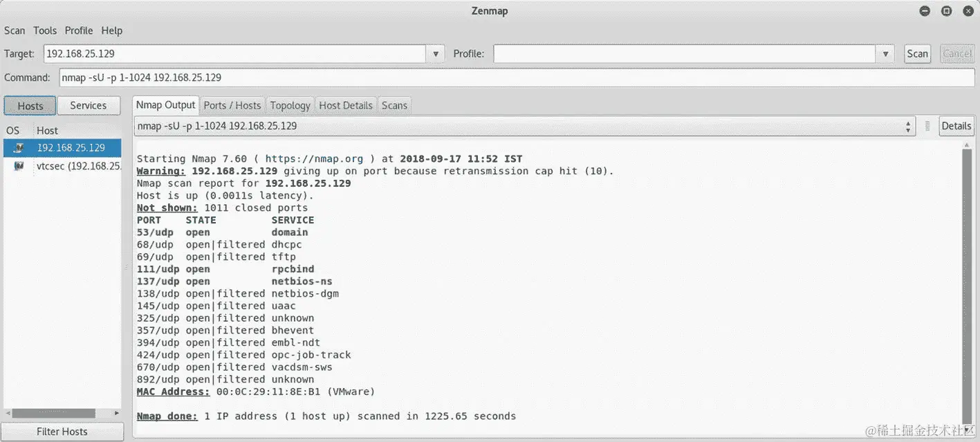Select the vtcsec host row
Viewport: 980px width, 442px height.
coord(62,166)
